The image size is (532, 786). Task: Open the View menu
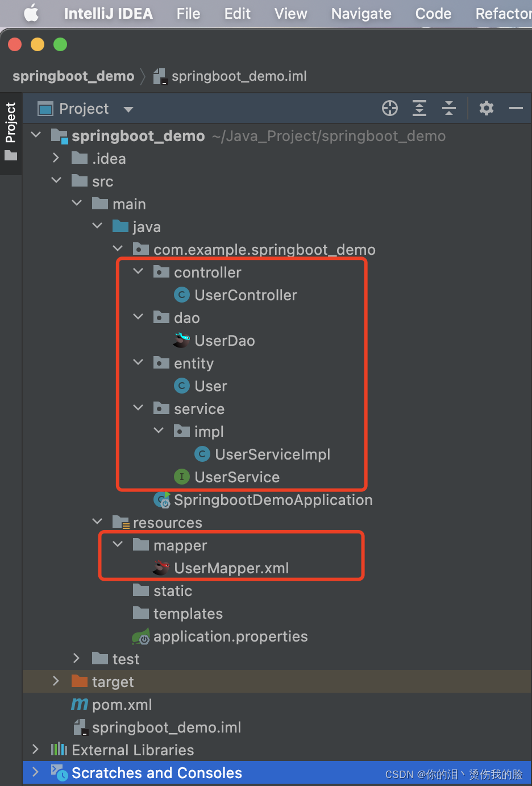(x=290, y=14)
